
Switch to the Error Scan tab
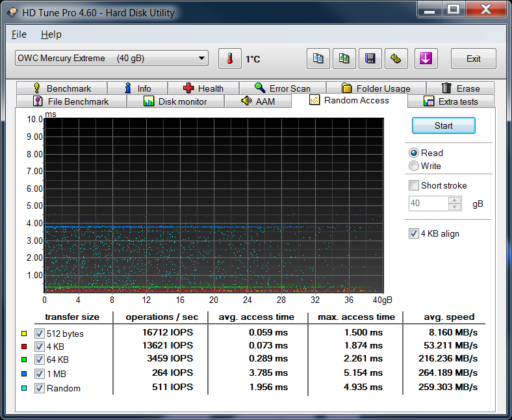pyautogui.click(x=282, y=88)
